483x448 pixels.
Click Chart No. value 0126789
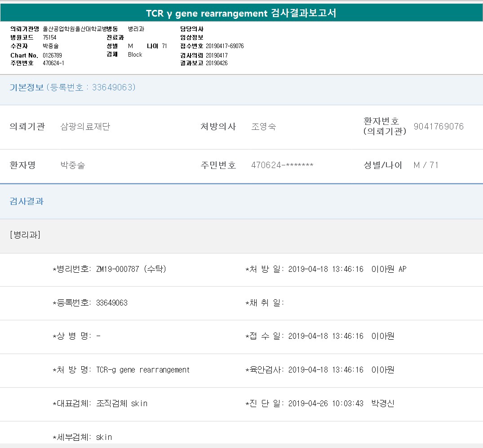coord(52,55)
